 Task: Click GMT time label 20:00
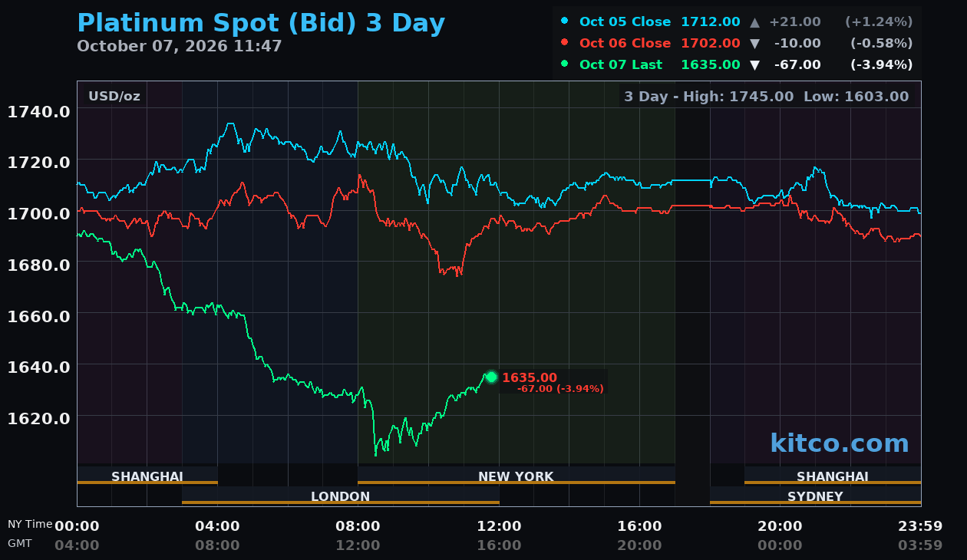coord(639,545)
